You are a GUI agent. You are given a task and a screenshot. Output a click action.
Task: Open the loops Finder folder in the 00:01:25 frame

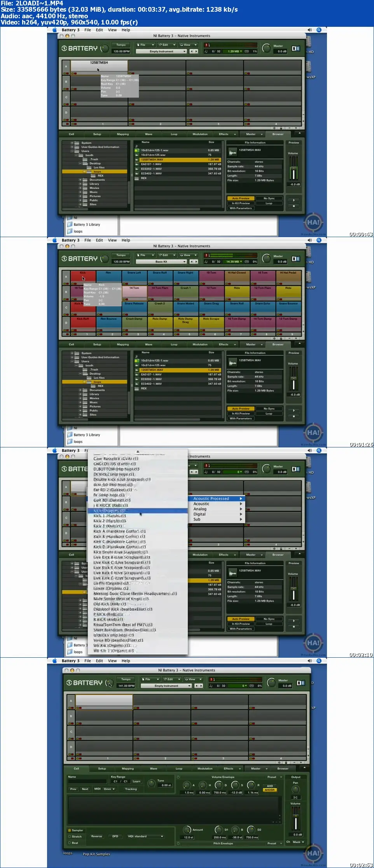coord(75,442)
